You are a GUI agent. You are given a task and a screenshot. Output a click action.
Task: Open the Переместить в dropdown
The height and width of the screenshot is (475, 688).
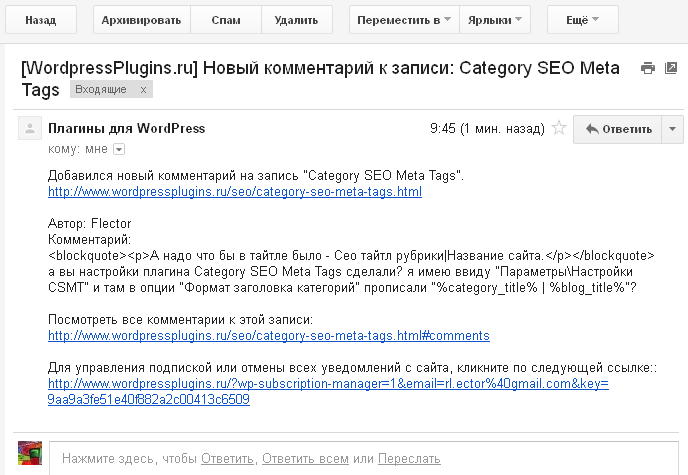pos(404,20)
